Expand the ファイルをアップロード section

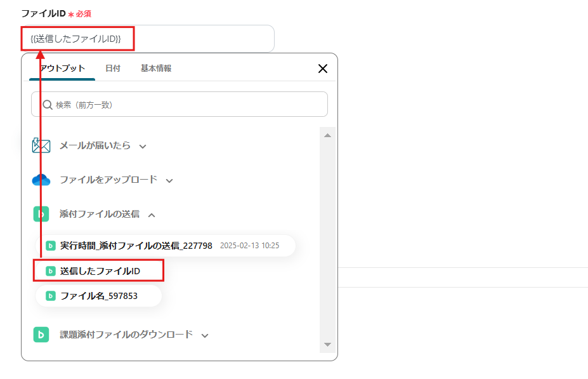[x=169, y=180]
